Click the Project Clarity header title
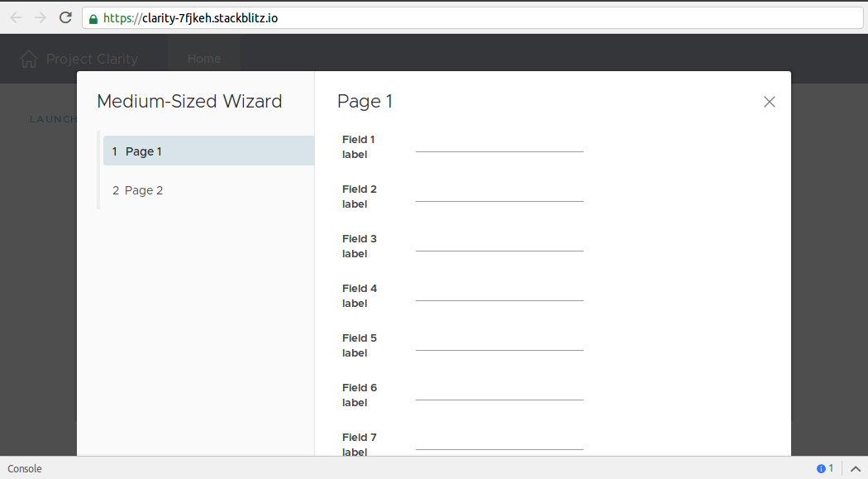Viewport: 868px width, 479px height. [92, 59]
